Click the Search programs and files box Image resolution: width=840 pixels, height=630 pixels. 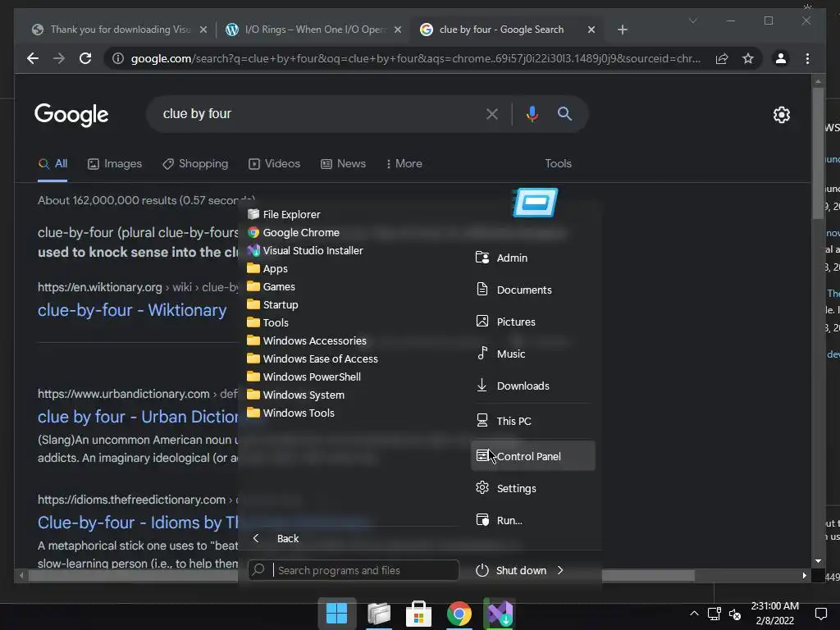pyautogui.click(x=354, y=570)
